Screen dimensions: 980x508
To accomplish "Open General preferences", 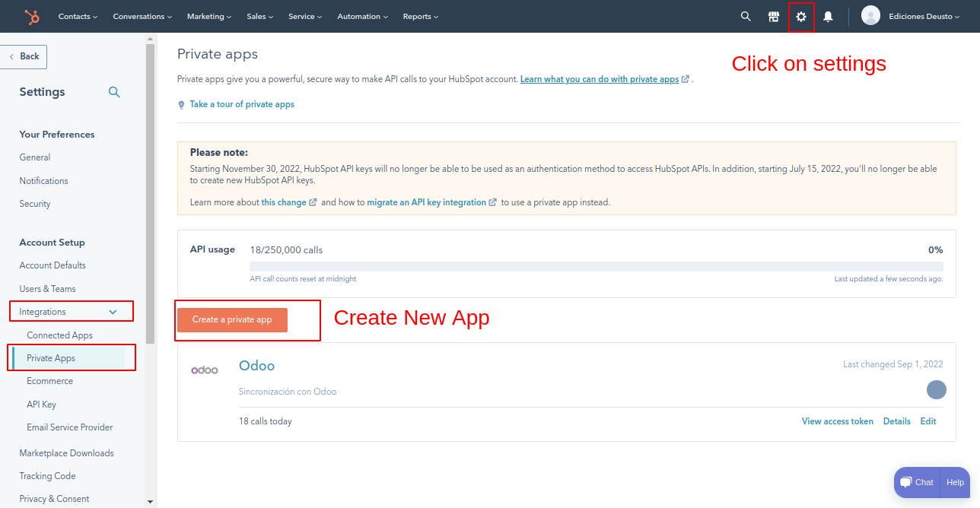I will (x=35, y=157).
